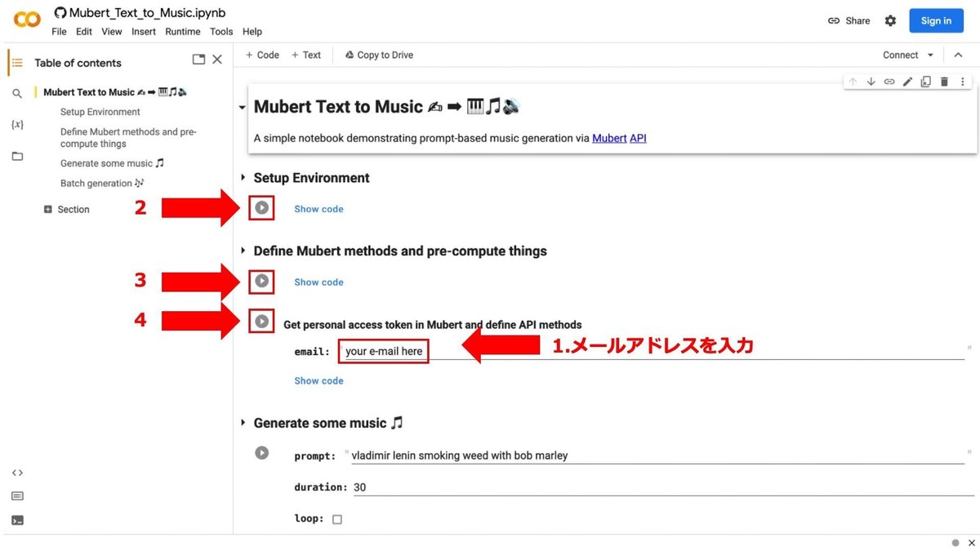The image size is (980, 551).
Task: Move cell down arrow icon
Action: pyautogui.click(x=871, y=82)
